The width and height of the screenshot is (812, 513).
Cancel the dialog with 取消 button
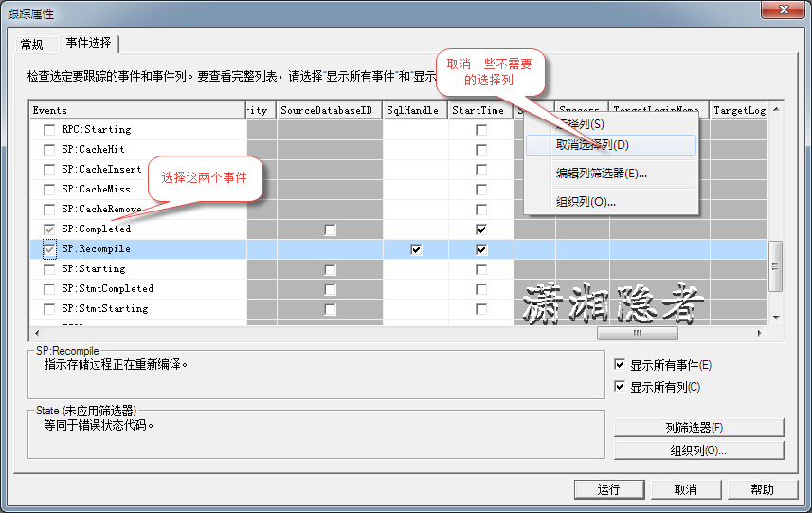pos(686,489)
